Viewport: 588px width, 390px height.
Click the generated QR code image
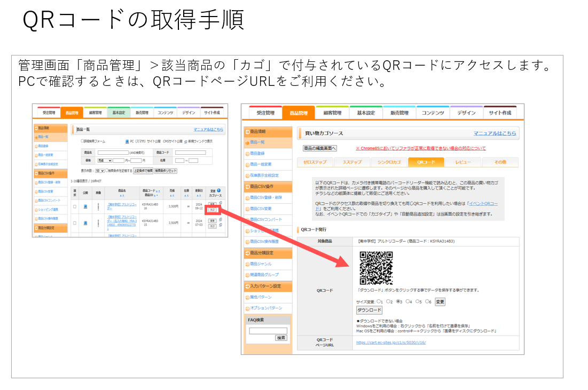coord(376,268)
